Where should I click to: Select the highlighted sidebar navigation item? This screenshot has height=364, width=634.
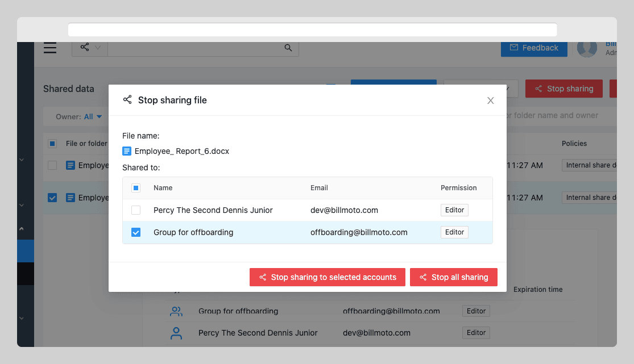[x=25, y=251]
